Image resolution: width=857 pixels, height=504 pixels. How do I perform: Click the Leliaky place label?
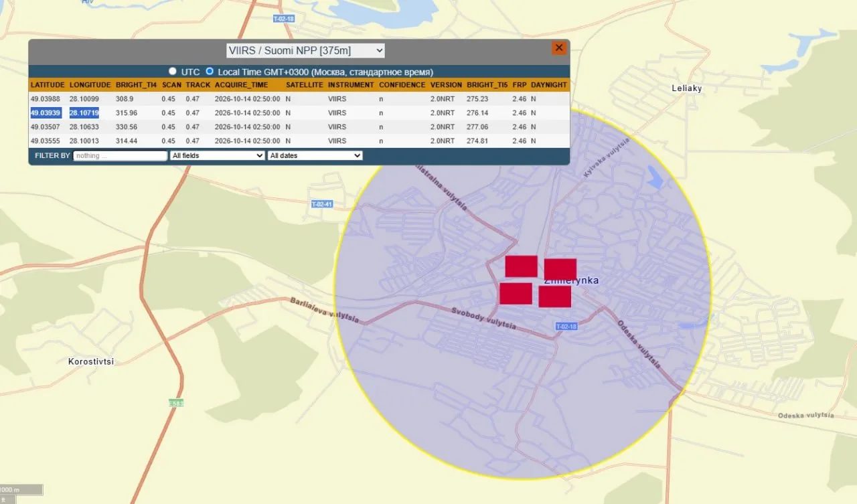(x=687, y=88)
